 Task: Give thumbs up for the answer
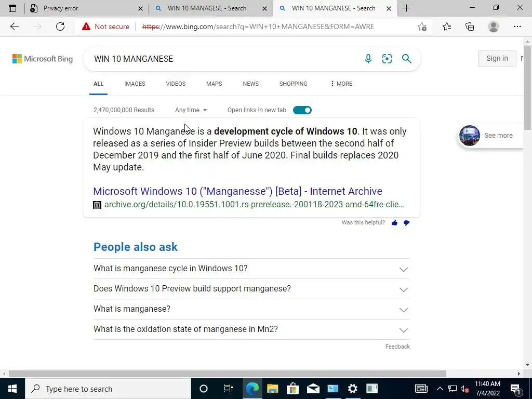(x=394, y=223)
